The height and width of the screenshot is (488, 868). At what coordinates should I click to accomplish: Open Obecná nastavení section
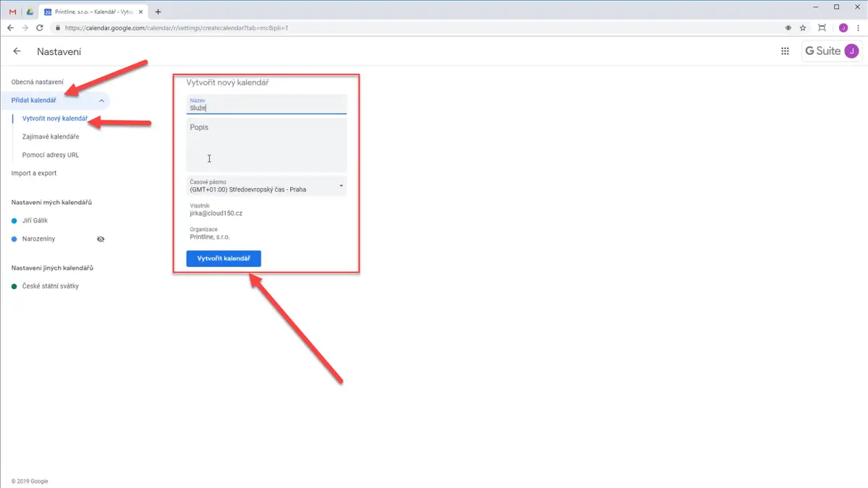pos(37,82)
